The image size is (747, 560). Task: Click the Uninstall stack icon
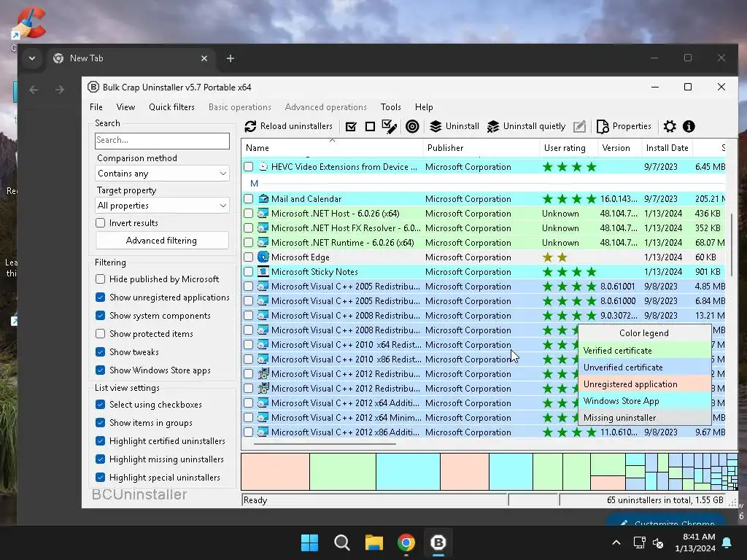tap(436, 126)
